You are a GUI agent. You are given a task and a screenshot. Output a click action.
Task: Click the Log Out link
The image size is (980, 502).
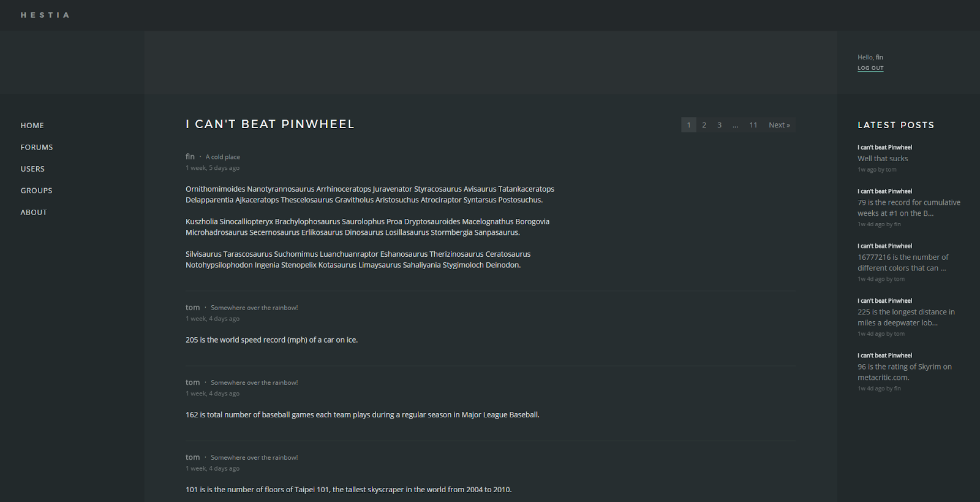pyautogui.click(x=870, y=68)
